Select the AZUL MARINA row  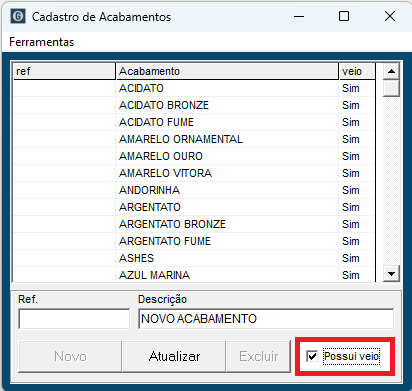[194, 275]
